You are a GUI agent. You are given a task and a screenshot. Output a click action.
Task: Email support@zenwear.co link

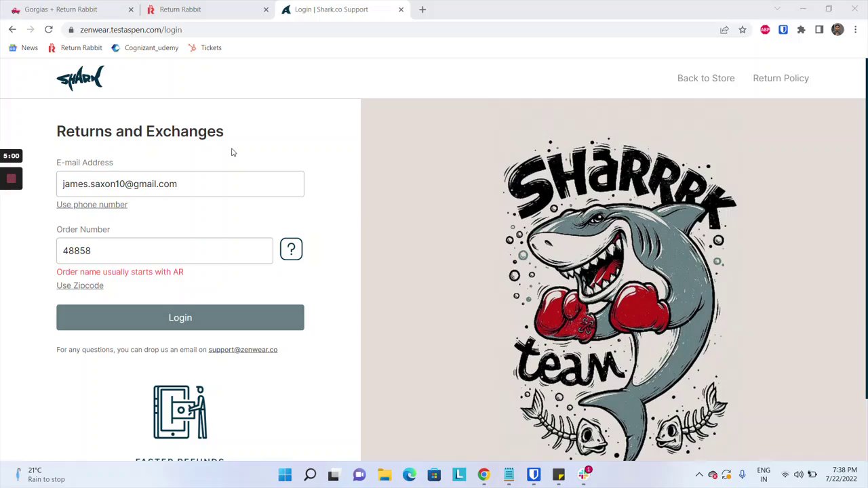click(x=243, y=350)
